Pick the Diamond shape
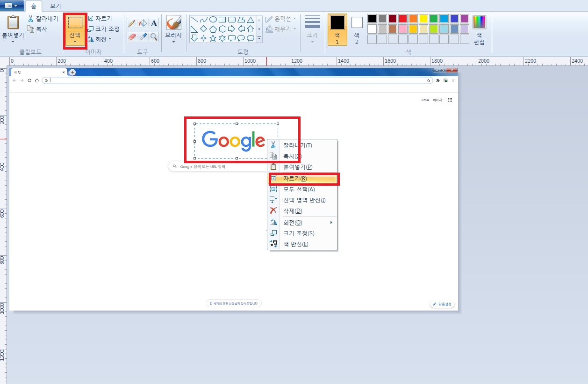 203,29
